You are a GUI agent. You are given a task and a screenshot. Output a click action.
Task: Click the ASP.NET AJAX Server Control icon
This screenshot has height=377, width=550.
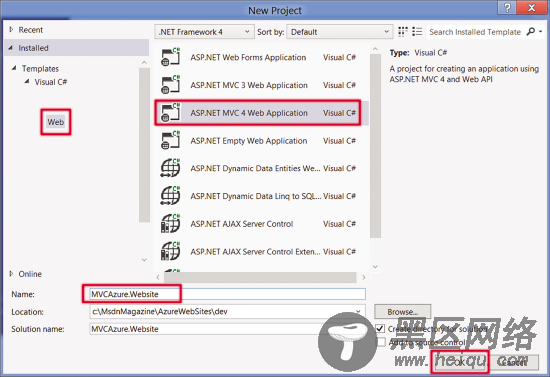pos(170,224)
